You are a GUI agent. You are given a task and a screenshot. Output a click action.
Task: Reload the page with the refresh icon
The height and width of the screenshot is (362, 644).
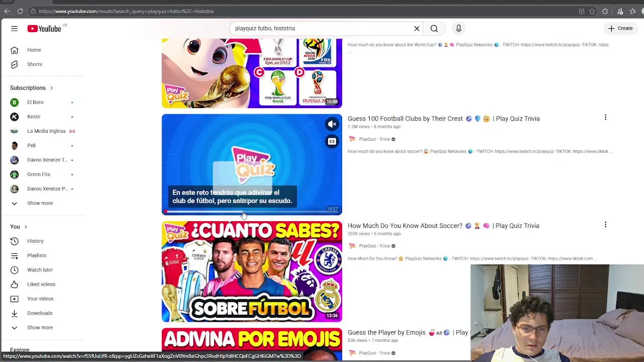coord(20,11)
